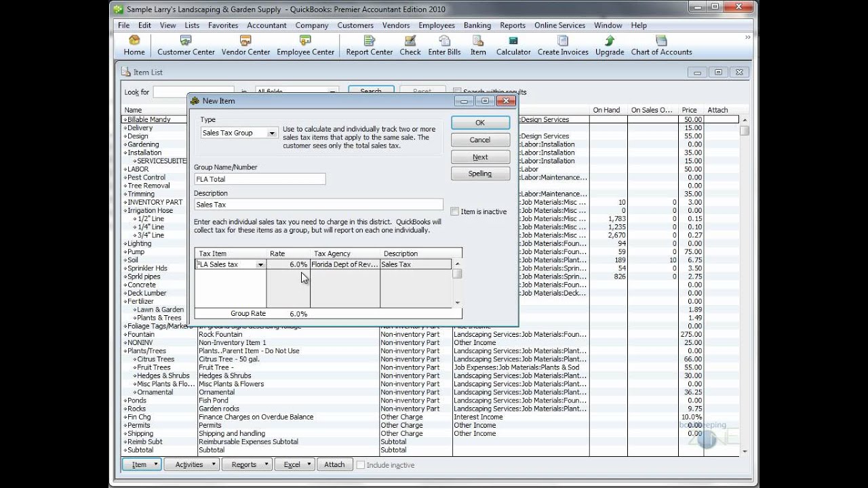Click the tax item table scrollbar

pos(458,283)
